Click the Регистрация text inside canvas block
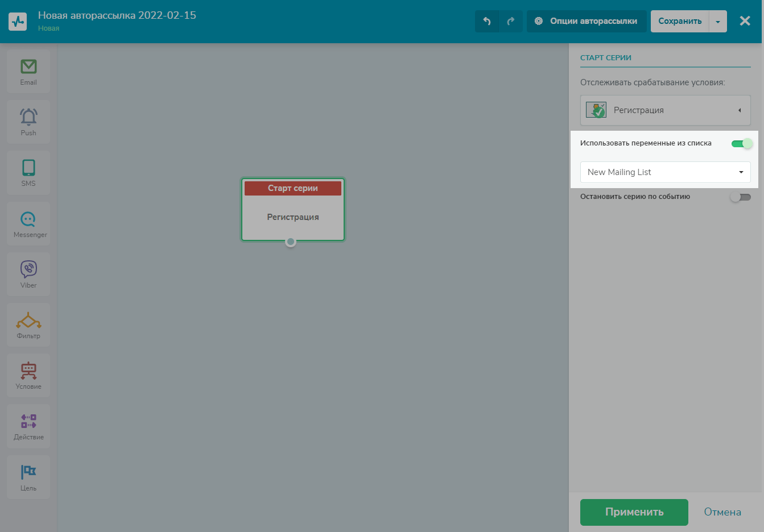Image resolution: width=764 pixels, height=532 pixels. 293,217
